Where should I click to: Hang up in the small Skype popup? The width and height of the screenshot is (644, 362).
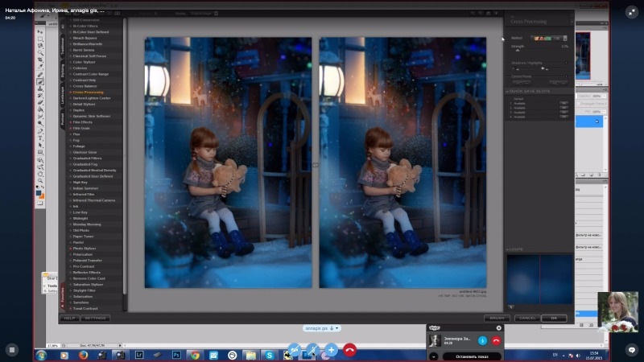496,340
